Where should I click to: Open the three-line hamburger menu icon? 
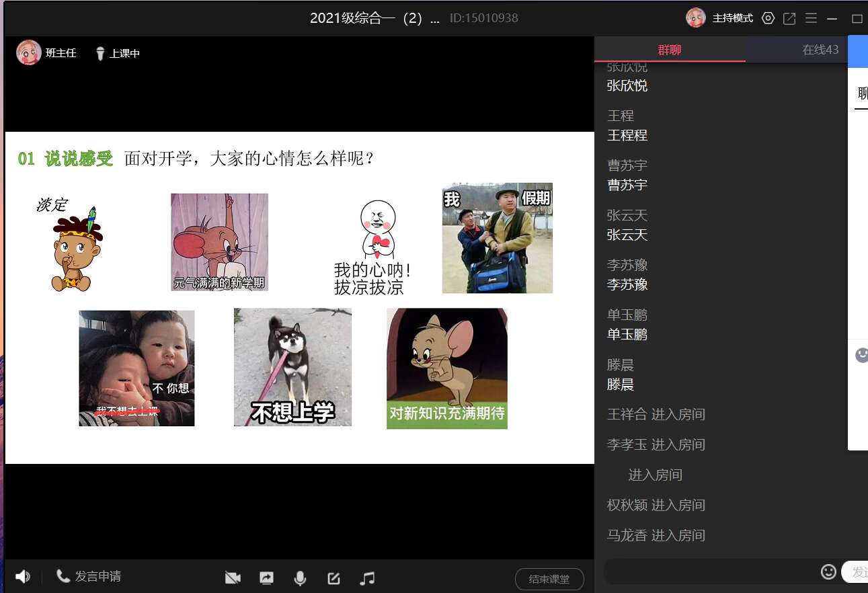click(x=811, y=18)
